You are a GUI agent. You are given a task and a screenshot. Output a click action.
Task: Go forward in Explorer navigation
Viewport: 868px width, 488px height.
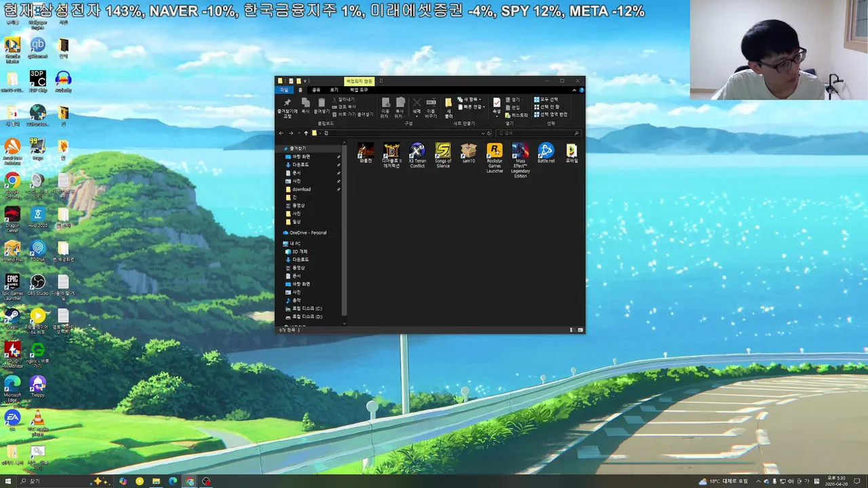(x=291, y=133)
